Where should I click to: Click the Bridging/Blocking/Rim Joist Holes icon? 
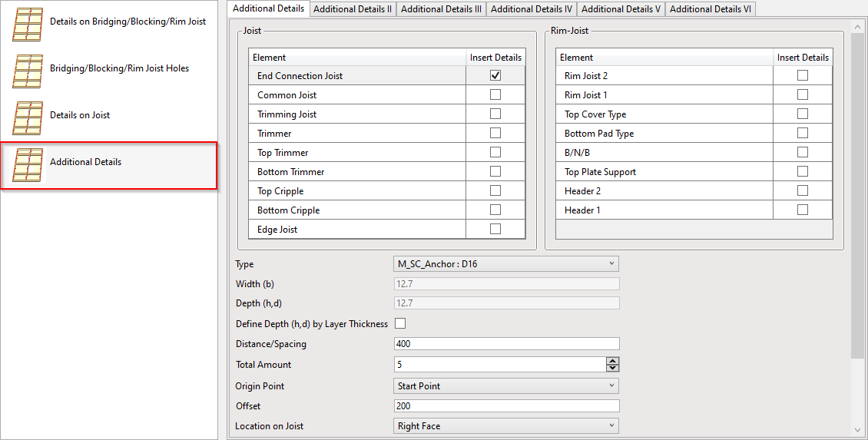click(x=28, y=70)
